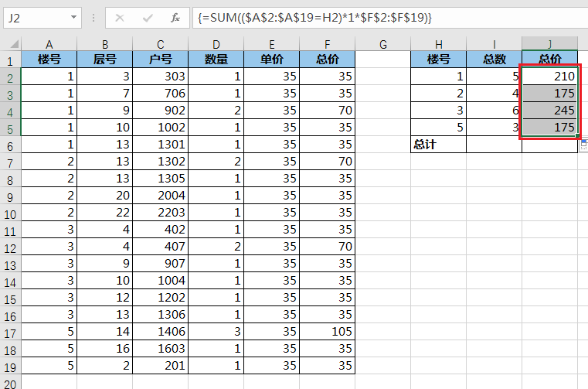Select column C header
Screen dimensions: 588x389
point(160,44)
